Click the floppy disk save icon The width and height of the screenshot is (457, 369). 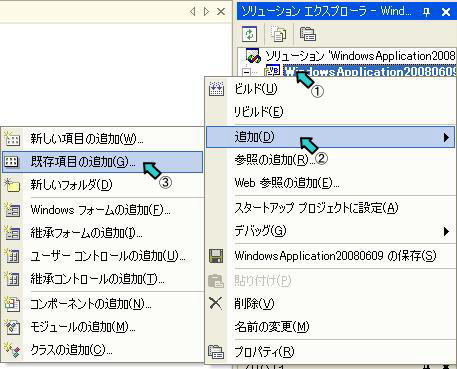216,256
